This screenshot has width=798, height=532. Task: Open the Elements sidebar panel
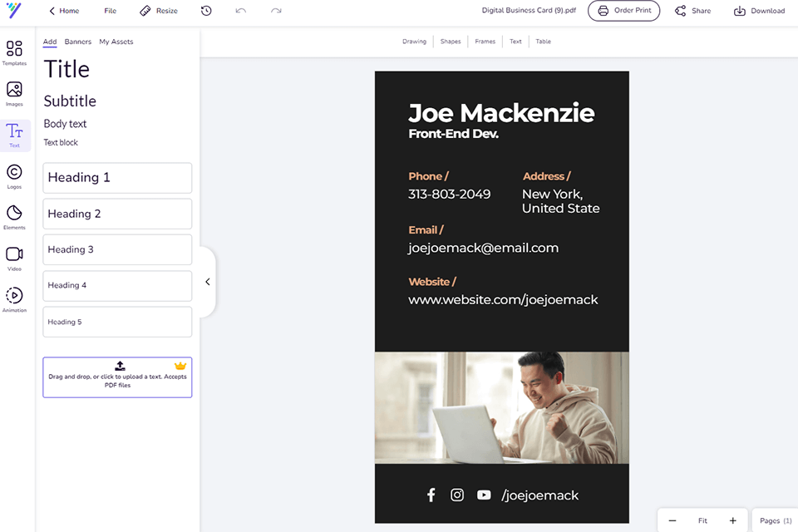(14, 216)
